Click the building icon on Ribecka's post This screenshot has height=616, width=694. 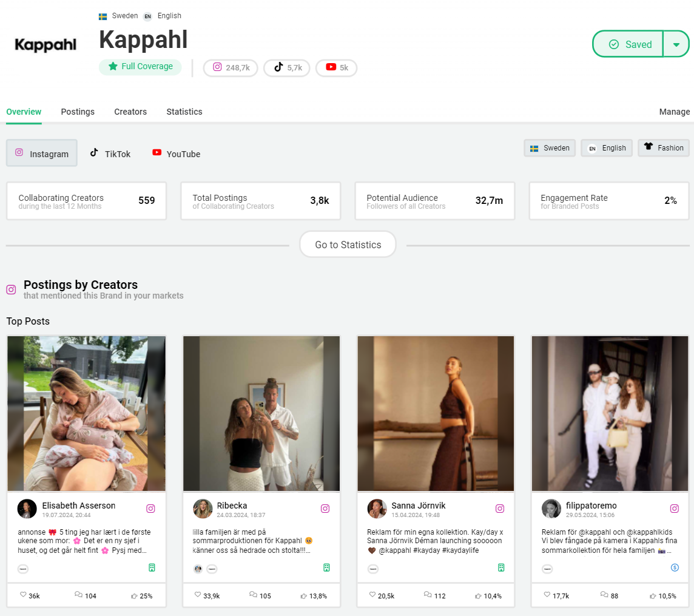point(326,567)
